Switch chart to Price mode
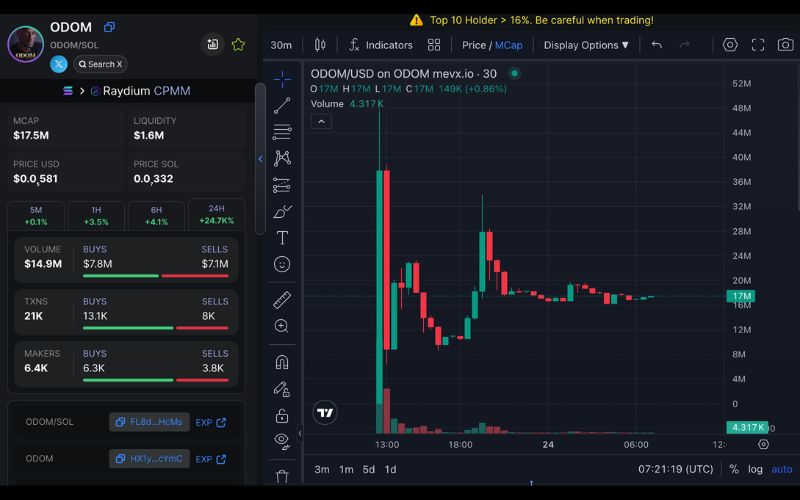Viewport: 800px width, 500px height. click(473, 45)
